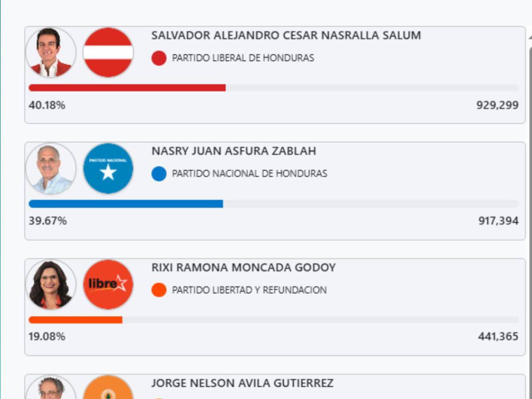Click the name Rixi Ramona Moncada Godoy
The image size is (532, 399).
pyautogui.click(x=243, y=267)
